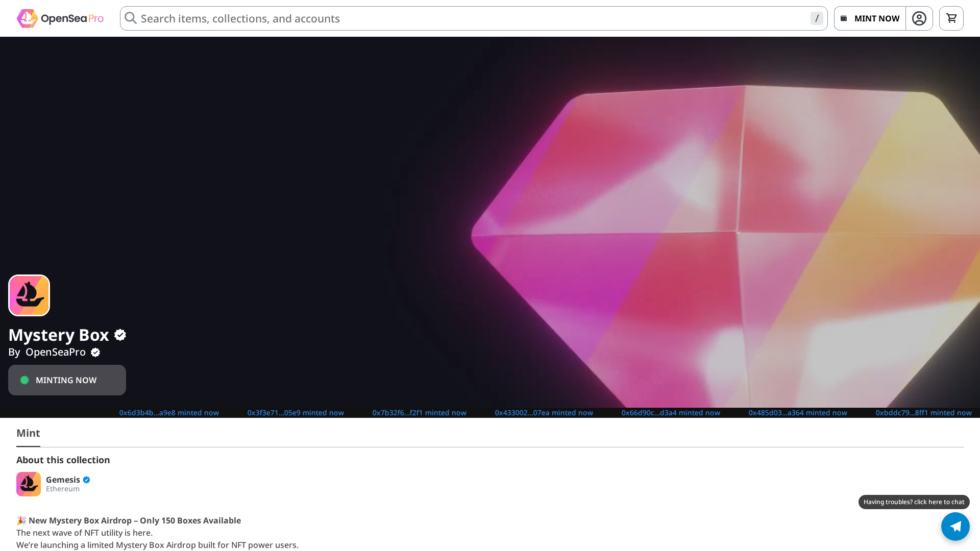
Task: Open the OpenSea Pro logo home link
Action: (x=60, y=18)
